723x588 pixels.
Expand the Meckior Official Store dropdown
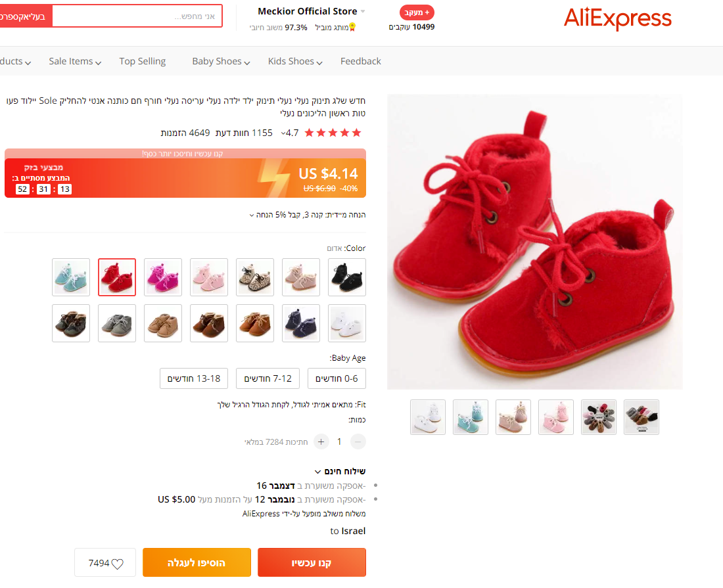tap(363, 12)
